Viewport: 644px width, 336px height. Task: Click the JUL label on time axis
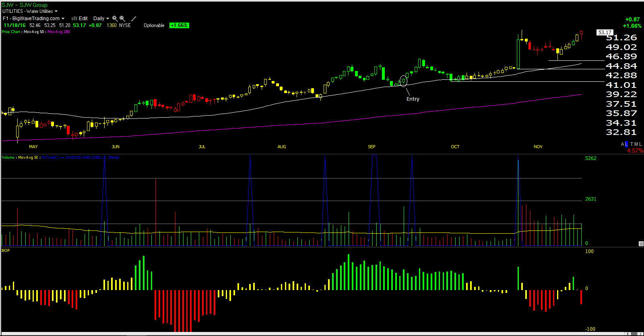202,147
